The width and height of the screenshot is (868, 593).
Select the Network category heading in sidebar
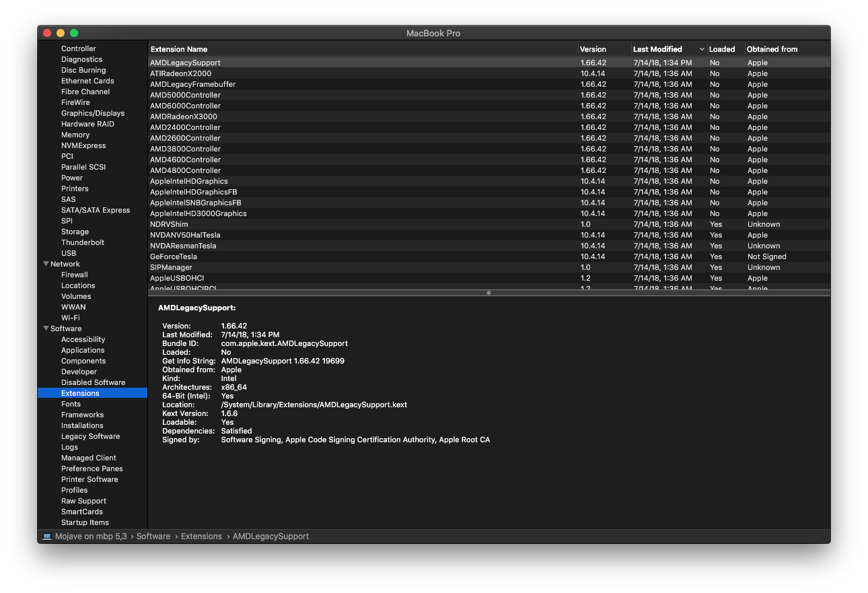[x=65, y=264]
